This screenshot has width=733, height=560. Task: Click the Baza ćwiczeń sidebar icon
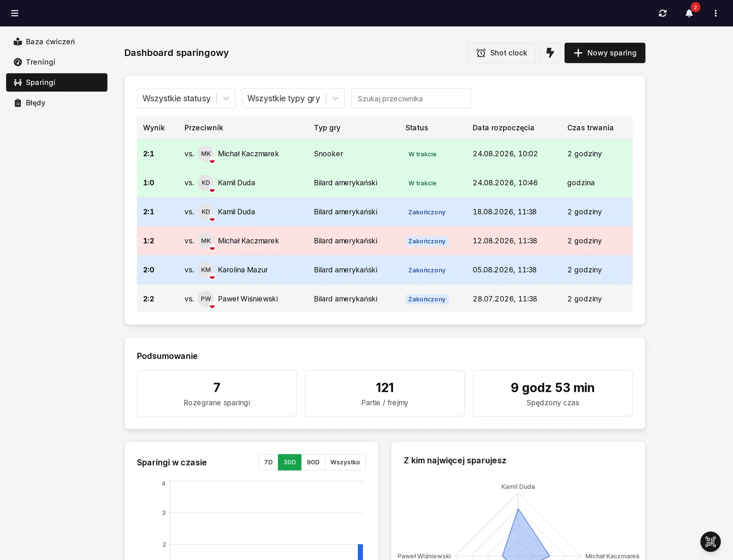[x=18, y=42]
